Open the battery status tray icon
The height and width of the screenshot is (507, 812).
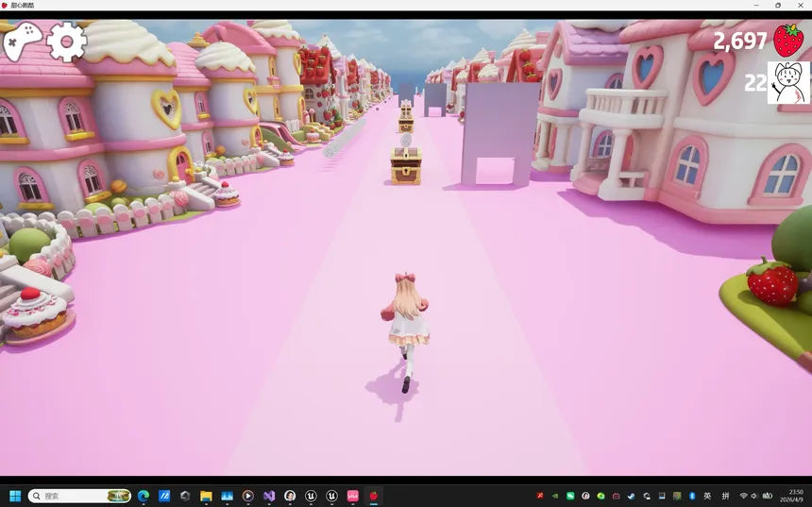(x=768, y=496)
